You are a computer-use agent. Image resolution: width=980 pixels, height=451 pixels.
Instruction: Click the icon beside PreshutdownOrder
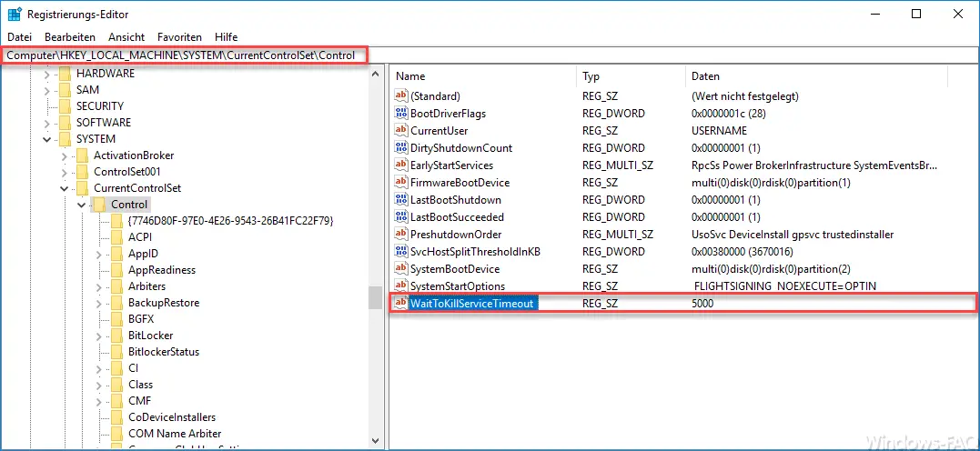click(x=401, y=235)
